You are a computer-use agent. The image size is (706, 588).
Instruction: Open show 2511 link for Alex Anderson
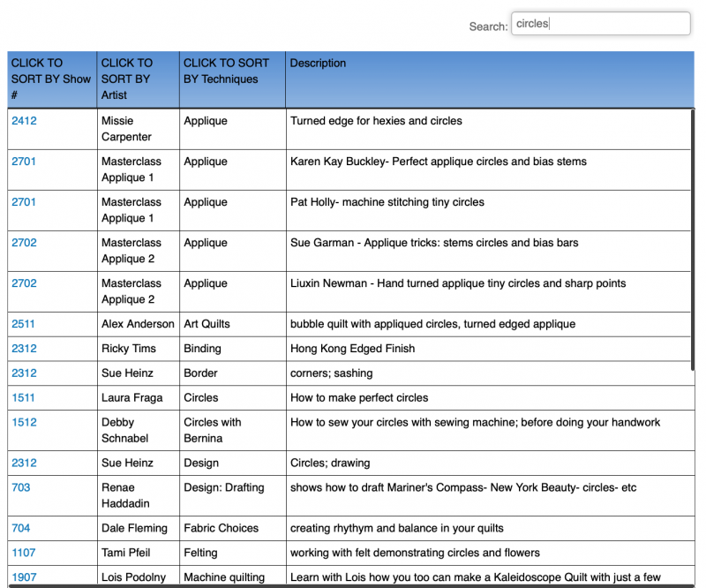pos(24,324)
